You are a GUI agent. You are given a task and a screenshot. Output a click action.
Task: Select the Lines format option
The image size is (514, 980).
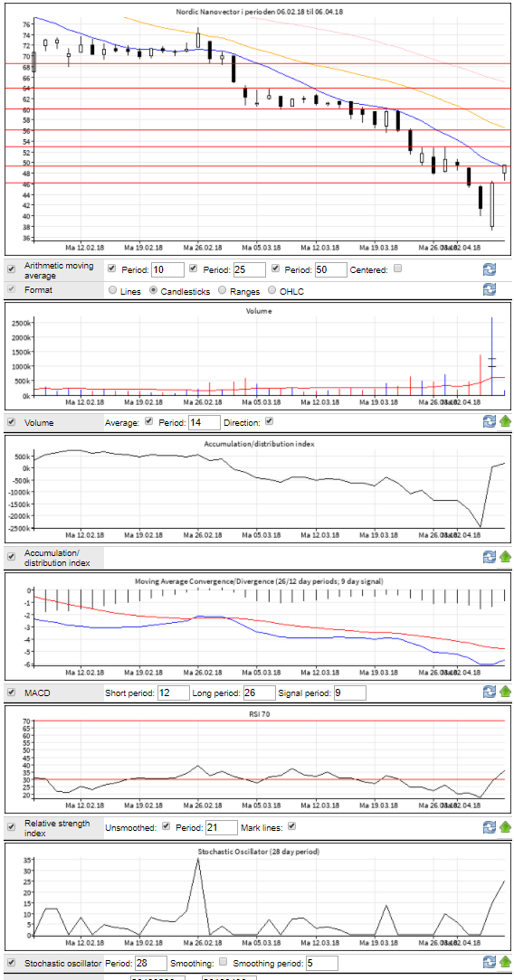point(112,290)
